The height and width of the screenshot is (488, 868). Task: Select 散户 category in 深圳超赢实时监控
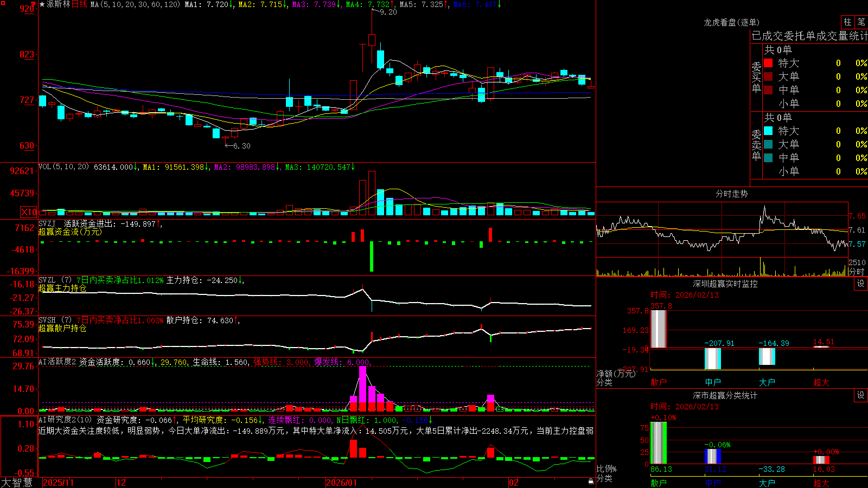659,382
